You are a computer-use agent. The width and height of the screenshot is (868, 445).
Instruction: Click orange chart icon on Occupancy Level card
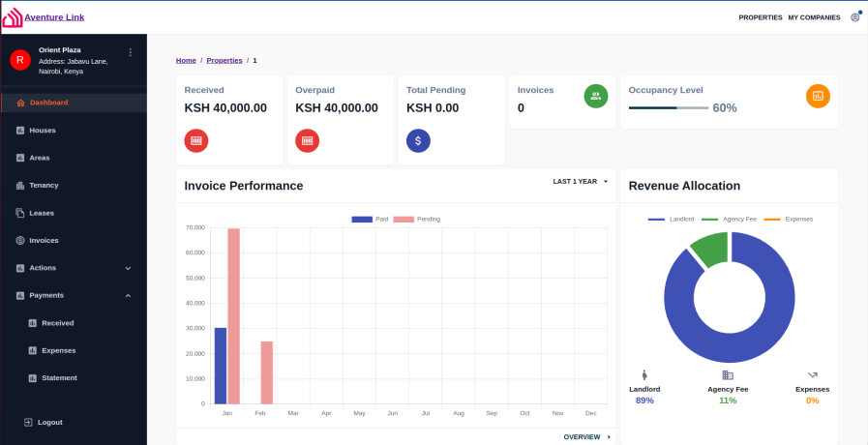click(819, 96)
